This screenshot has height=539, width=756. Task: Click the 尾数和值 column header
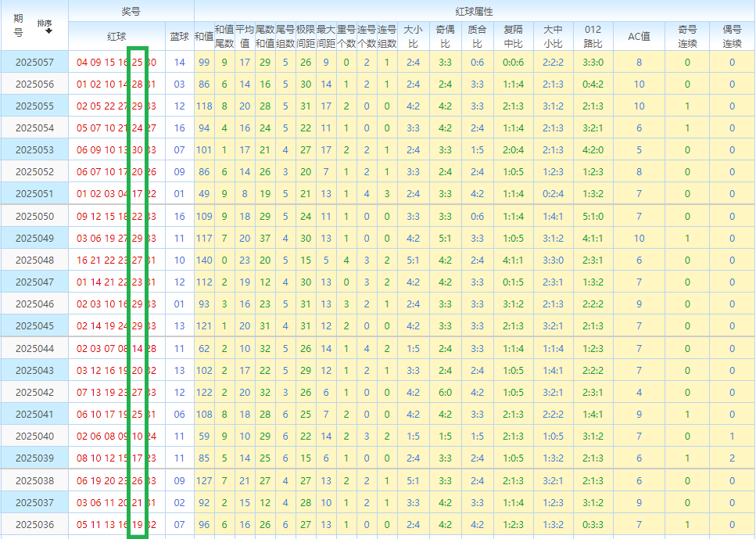pos(265,36)
